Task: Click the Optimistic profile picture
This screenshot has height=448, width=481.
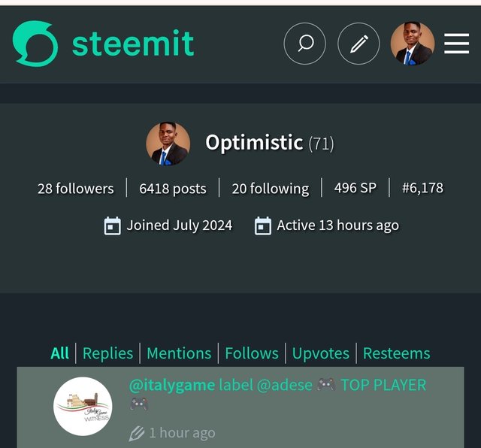Action: (168, 144)
